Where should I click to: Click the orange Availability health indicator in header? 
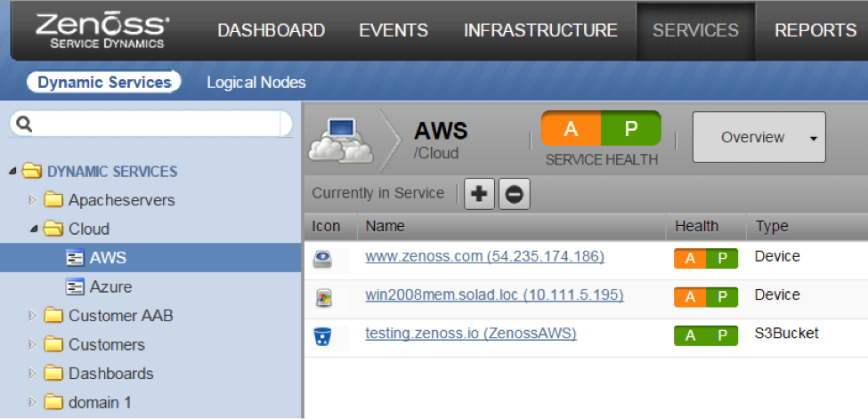[x=571, y=129]
